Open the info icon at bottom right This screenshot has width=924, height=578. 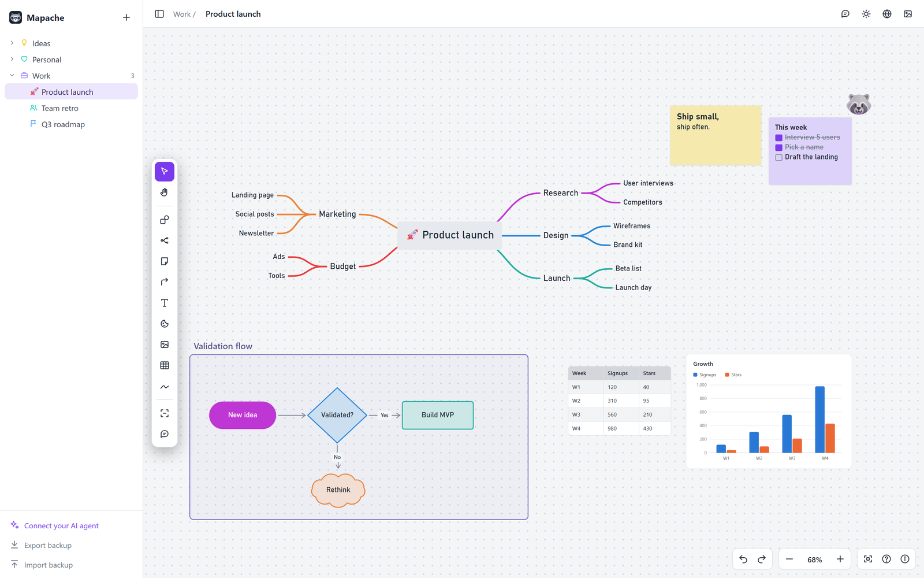tap(905, 559)
